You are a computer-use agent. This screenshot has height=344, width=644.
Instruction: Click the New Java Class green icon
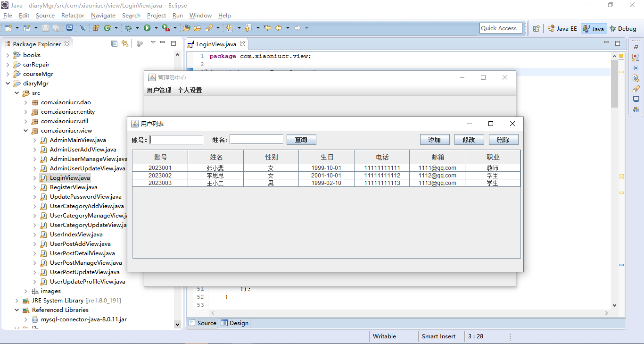(107, 28)
